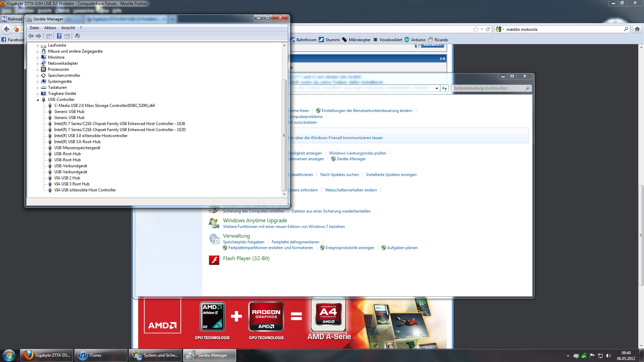
Task: Open address bar dropdown in Systemsteuerung window
Action: (437, 88)
